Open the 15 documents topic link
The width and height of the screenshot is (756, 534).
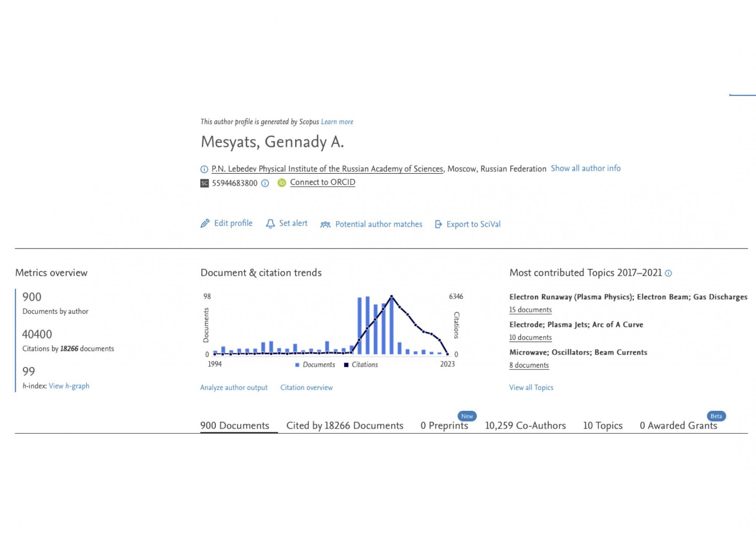pyautogui.click(x=530, y=310)
